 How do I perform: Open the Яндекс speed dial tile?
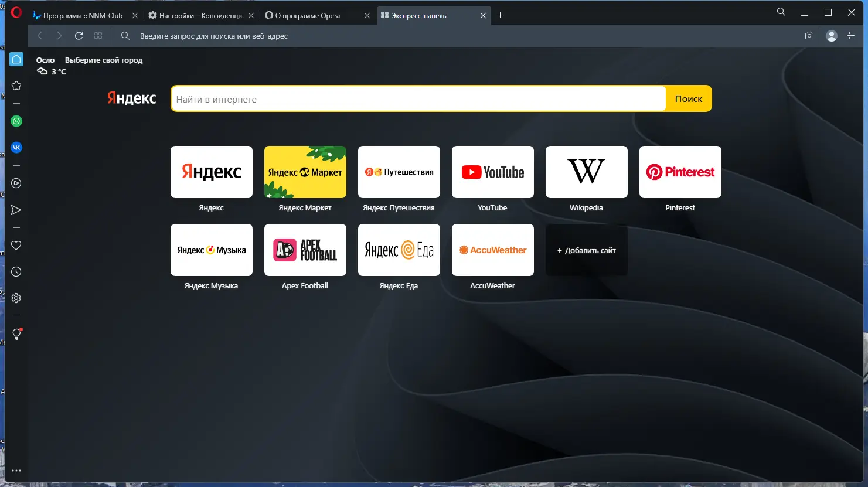(x=212, y=172)
